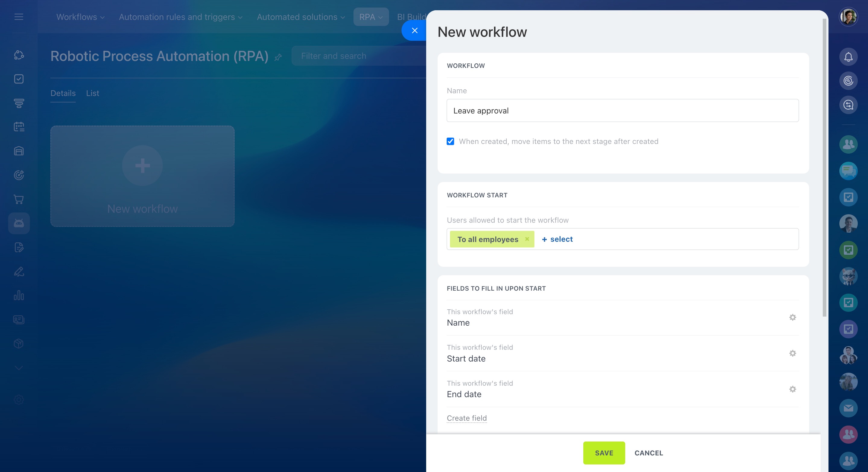The width and height of the screenshot is (868, 472).
Task: Open the RPA robot icon in left sidebar
Action: pos(19,223)
